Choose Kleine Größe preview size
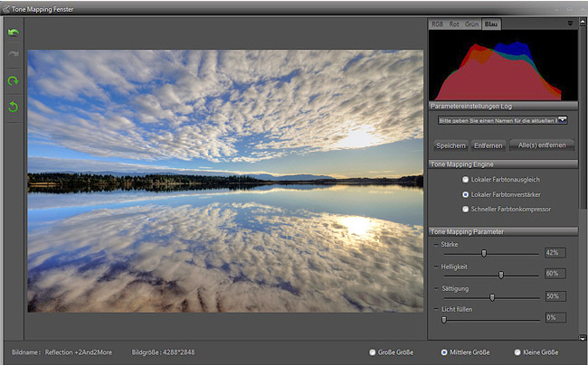 517,352
